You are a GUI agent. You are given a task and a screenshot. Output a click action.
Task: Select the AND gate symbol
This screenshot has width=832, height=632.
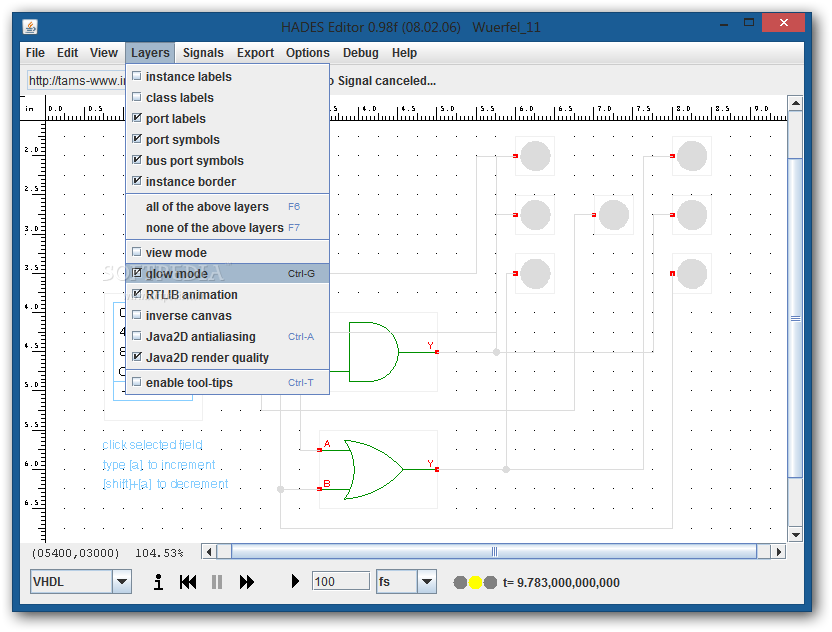tap(373, 352)
